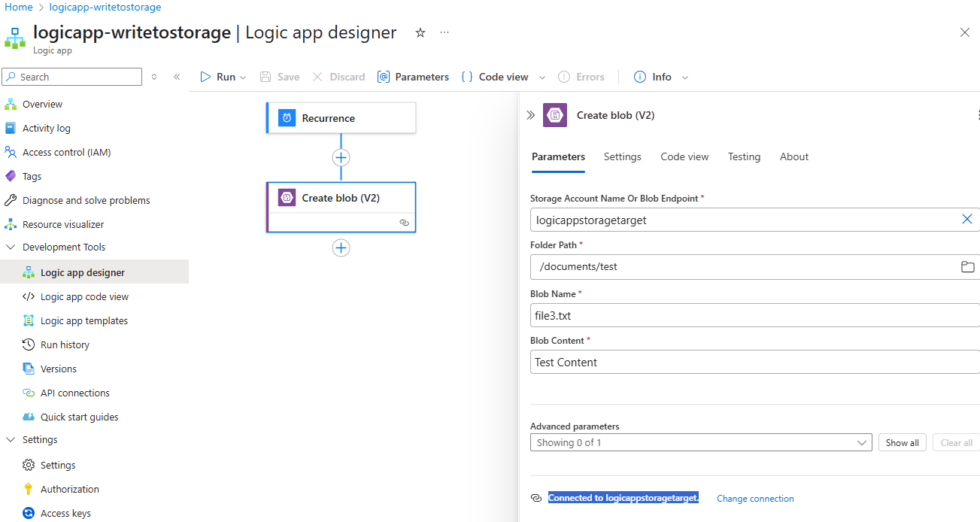Click the favorite star icon beside title
Image resolution: width=980 pixels, height=522 pixels.
tap(420, 33)
